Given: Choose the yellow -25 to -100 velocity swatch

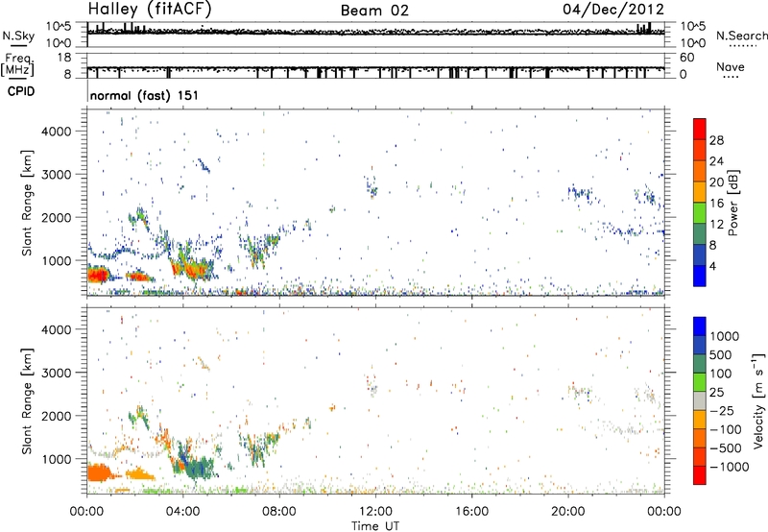Looking at the screenshot, I should pos(700,420).
